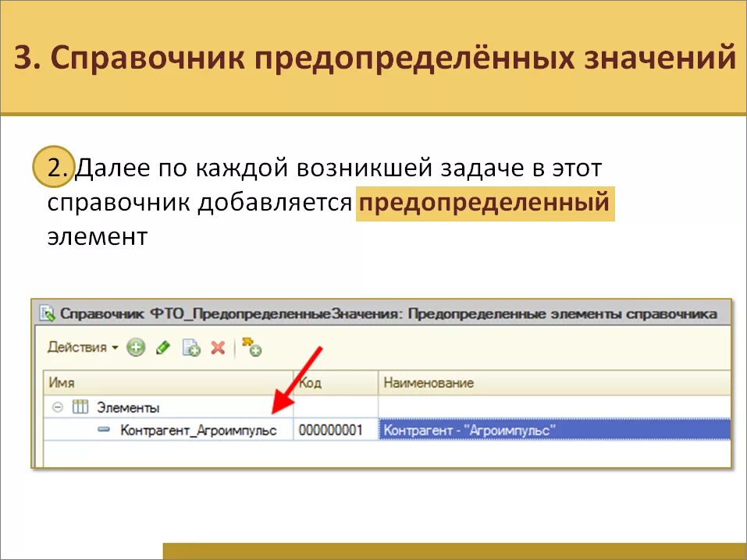Select the Контрагент_Агроимпульс tree item

(198, 430)
